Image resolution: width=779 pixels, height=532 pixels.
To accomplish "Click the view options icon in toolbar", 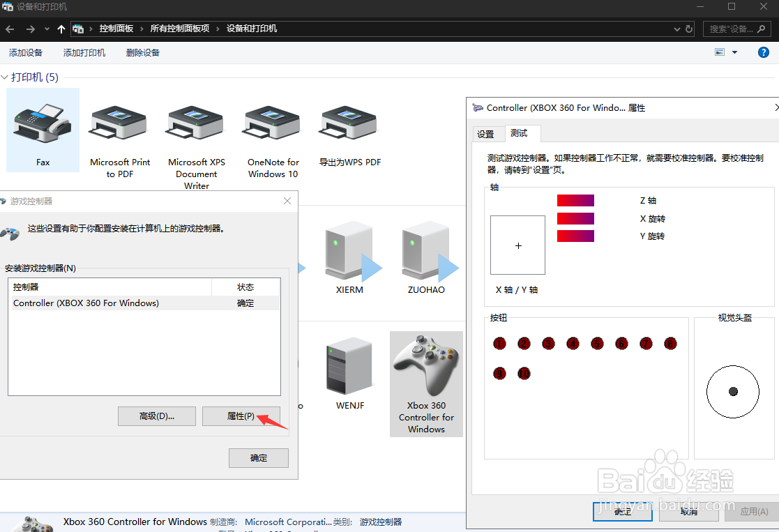I will point(720,52).
